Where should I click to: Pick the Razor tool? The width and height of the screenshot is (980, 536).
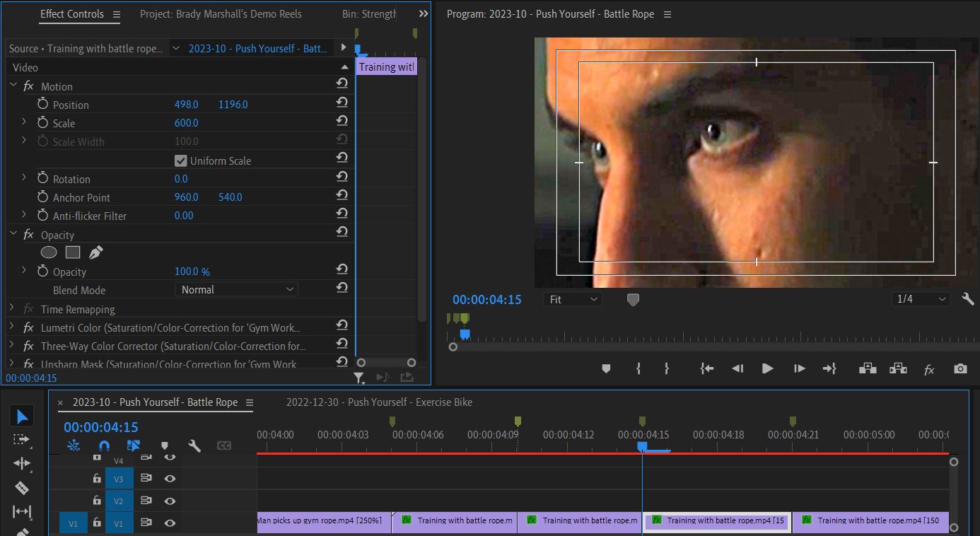click(x=22, y=487)
